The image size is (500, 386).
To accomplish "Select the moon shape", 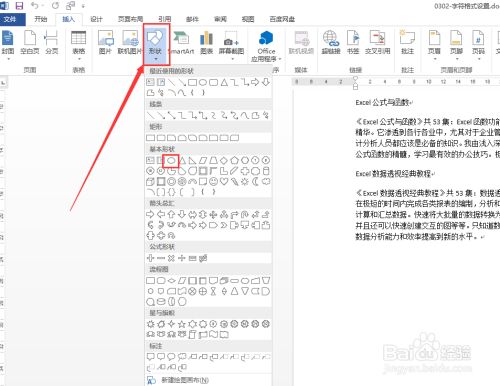I will (255, 182).
